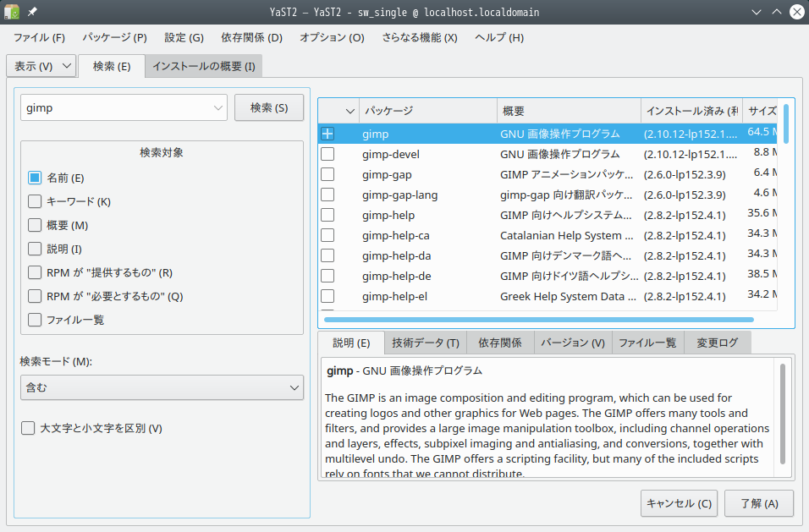Click the package list horizontal scrollbar
The image size is (809, 532).
point(539,320)
